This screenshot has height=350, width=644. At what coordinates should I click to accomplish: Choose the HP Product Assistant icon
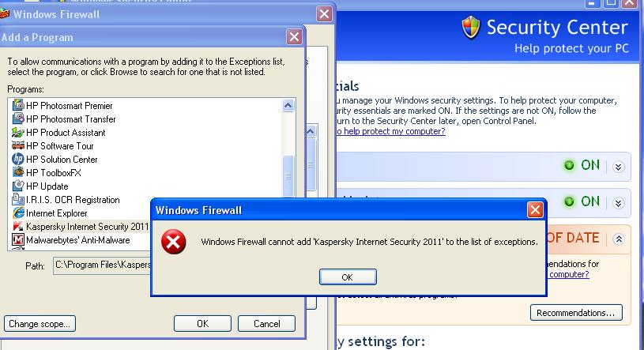point(17,132)
